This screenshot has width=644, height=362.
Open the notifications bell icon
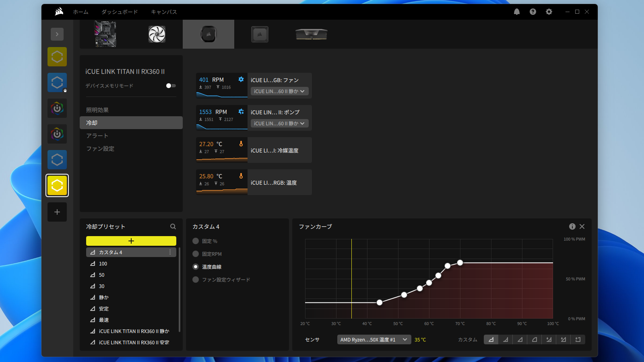517,12
